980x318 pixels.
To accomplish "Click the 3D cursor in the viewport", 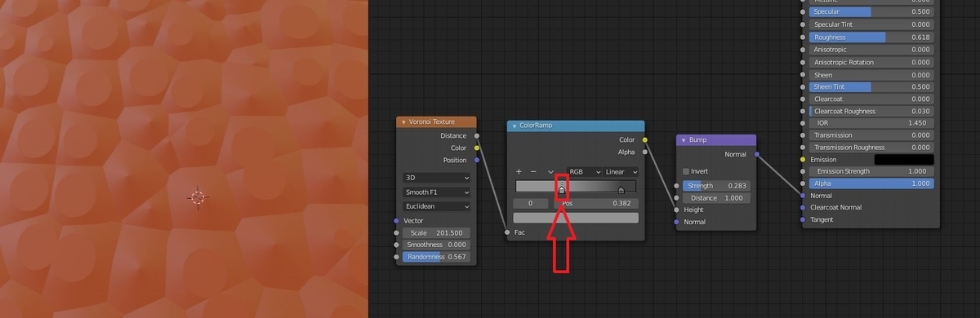I will [197, 197].
